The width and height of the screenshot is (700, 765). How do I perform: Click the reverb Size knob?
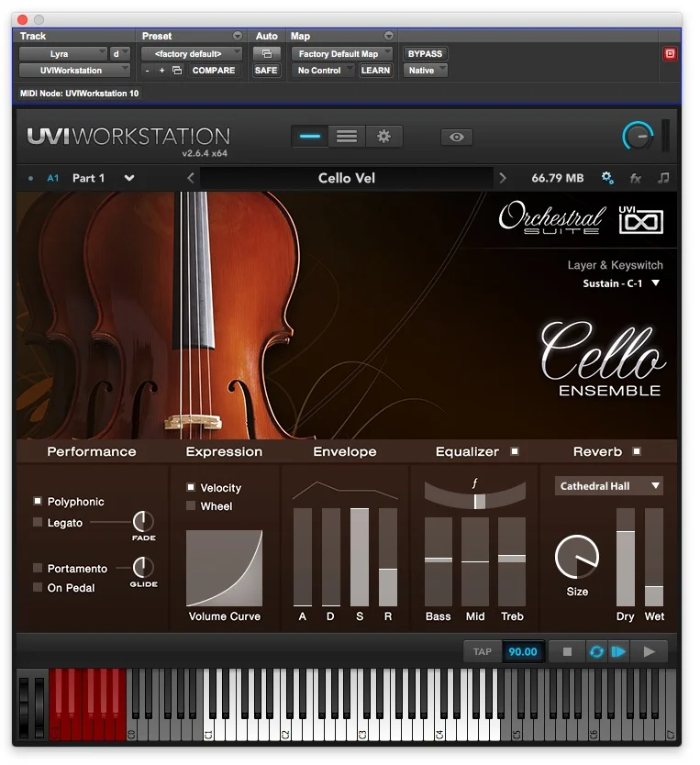[576, 557]
